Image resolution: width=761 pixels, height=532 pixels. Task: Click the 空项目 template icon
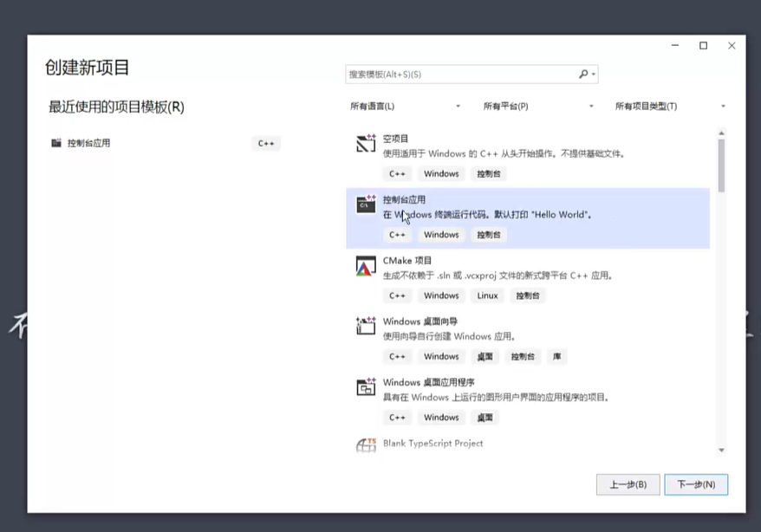366,143
